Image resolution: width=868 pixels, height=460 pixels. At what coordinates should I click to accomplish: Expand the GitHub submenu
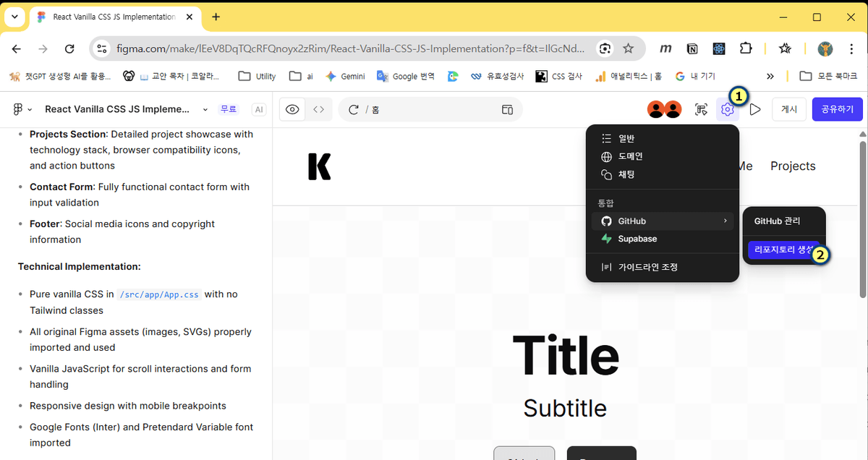[x=662, y=221]
